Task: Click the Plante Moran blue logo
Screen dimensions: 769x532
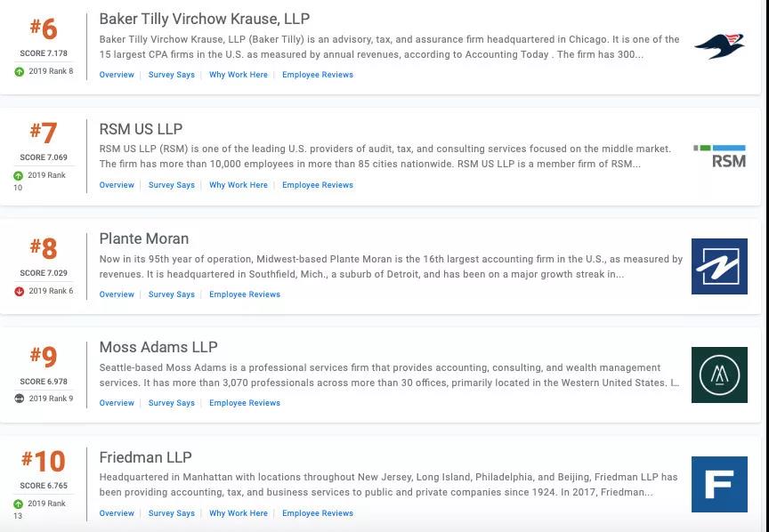Action: [719, 266]
